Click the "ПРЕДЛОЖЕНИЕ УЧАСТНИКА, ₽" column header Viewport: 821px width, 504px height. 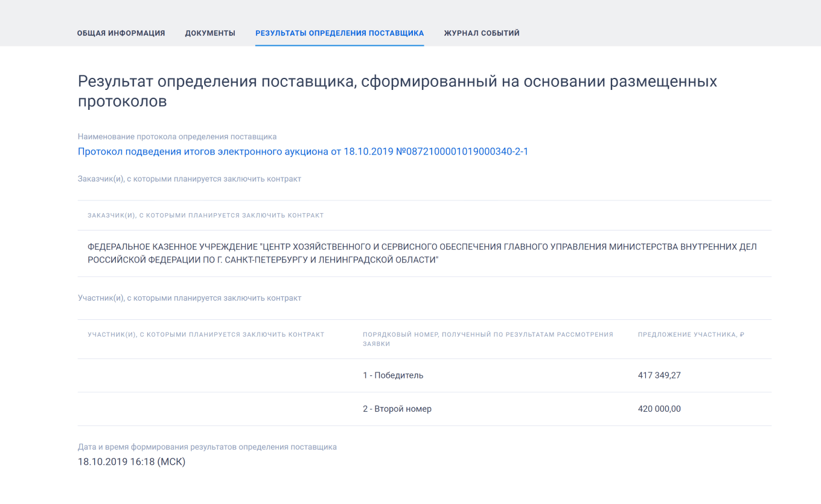coord(691,334)
